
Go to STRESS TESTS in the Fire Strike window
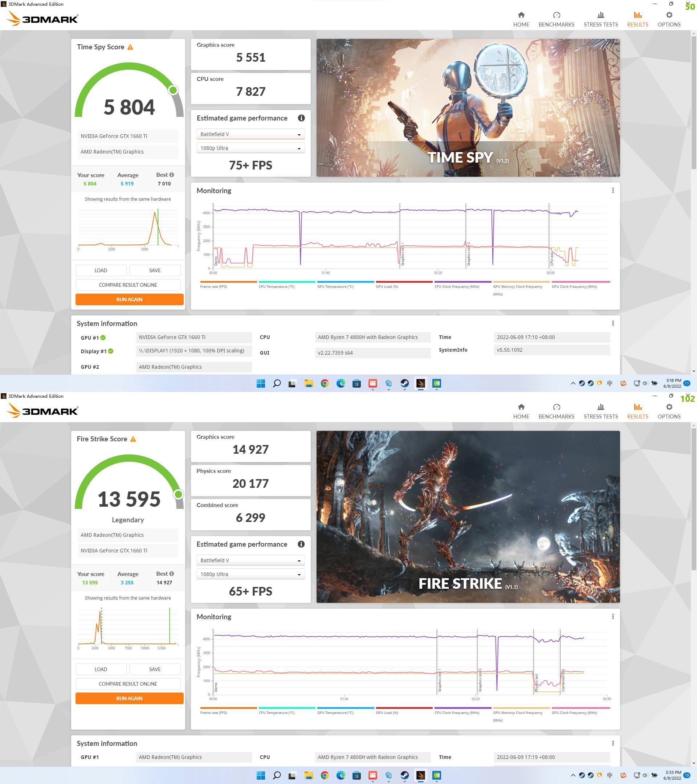(601, 411)
